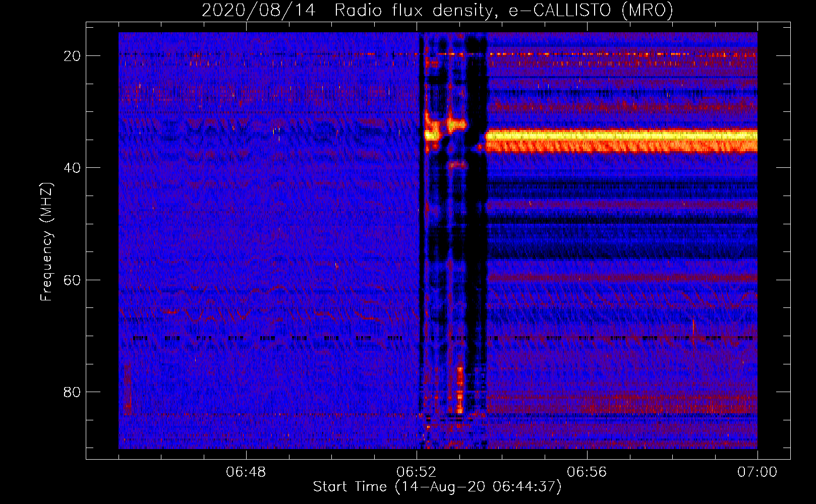Click the 06:48 time tick label
Screen dimensions: 816x504
click(x=246, y=472)
